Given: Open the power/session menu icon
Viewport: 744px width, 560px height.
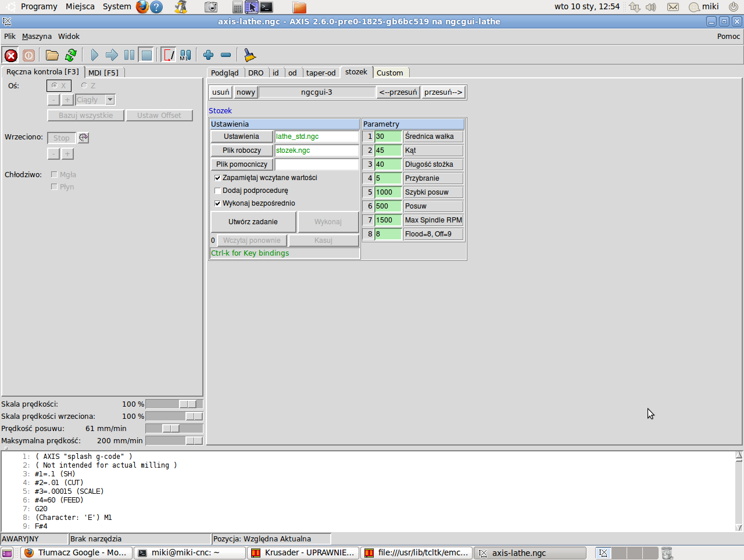Looking at the screenshot, I should [x=734, y=7].
